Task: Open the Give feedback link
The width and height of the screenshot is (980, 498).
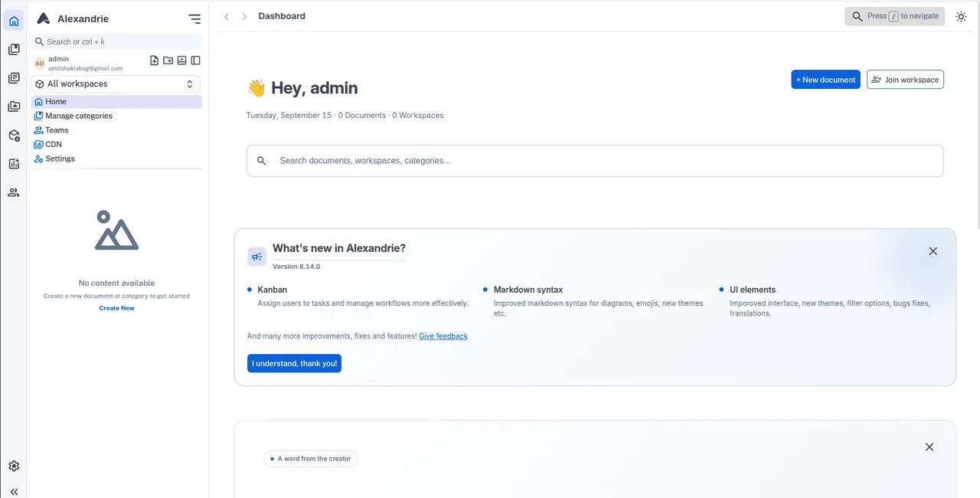Action: click(x=443, y=336)
